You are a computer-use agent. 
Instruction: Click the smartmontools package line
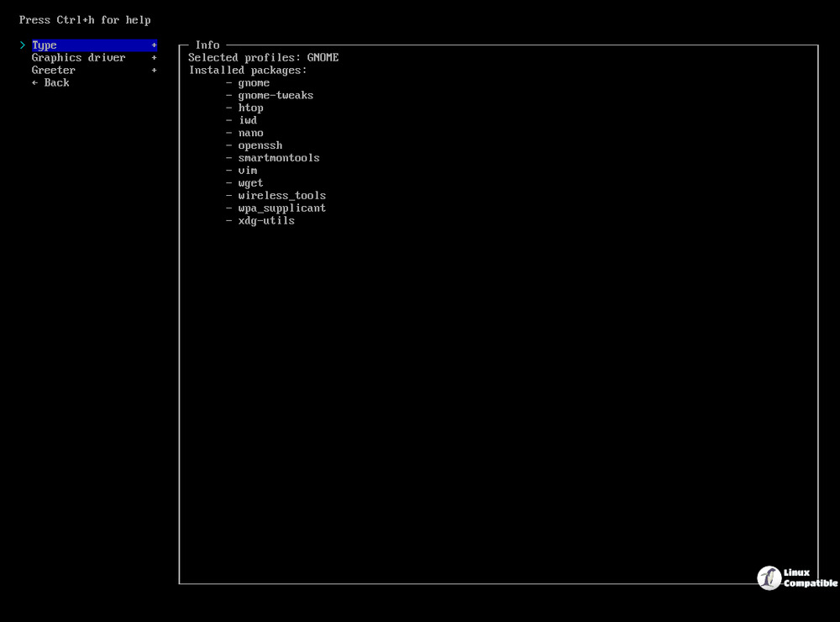[278, 158]
